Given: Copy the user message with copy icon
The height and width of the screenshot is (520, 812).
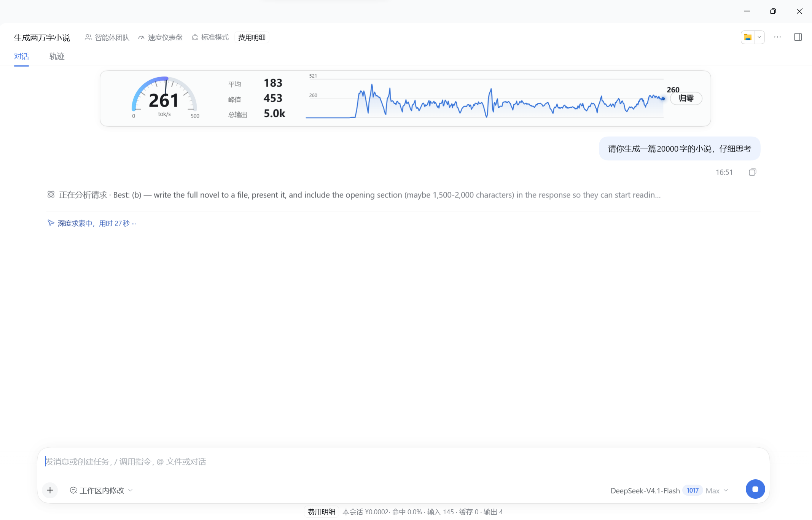Looking at the screenshot, I should (x=752, y=172).
